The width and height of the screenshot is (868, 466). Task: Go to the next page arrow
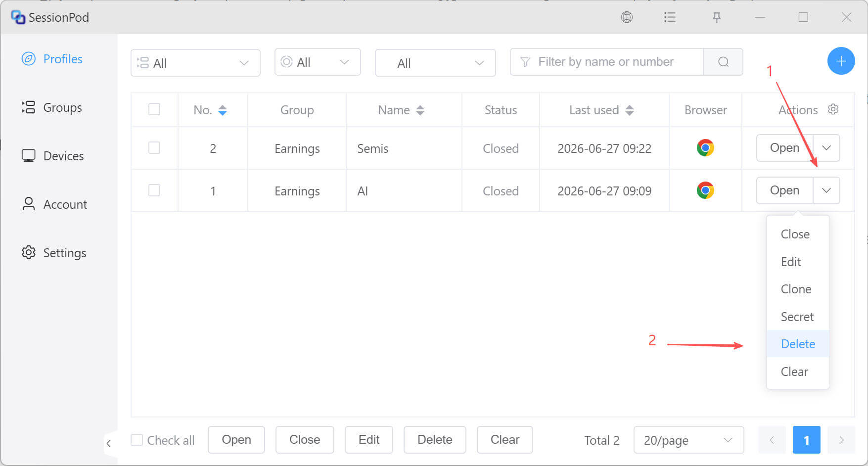coord(841,440)
